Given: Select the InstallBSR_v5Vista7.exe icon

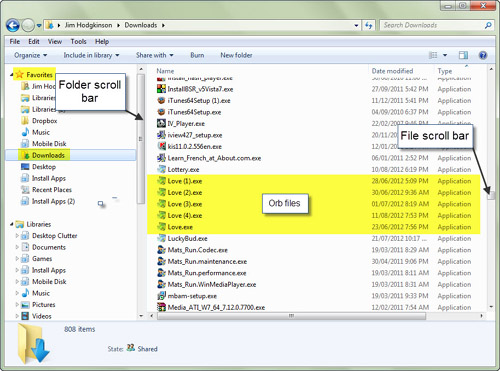Looking at the screenshot, I should click(x=161, y=89).
